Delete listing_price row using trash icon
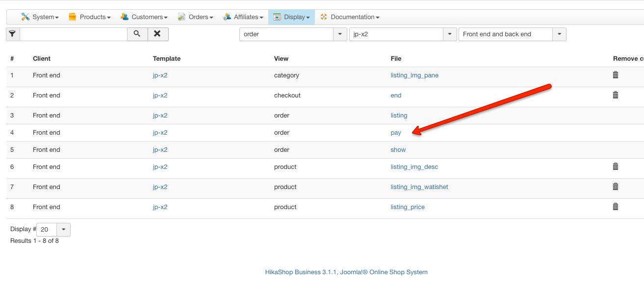644x286 pixels. click(616, 207)
